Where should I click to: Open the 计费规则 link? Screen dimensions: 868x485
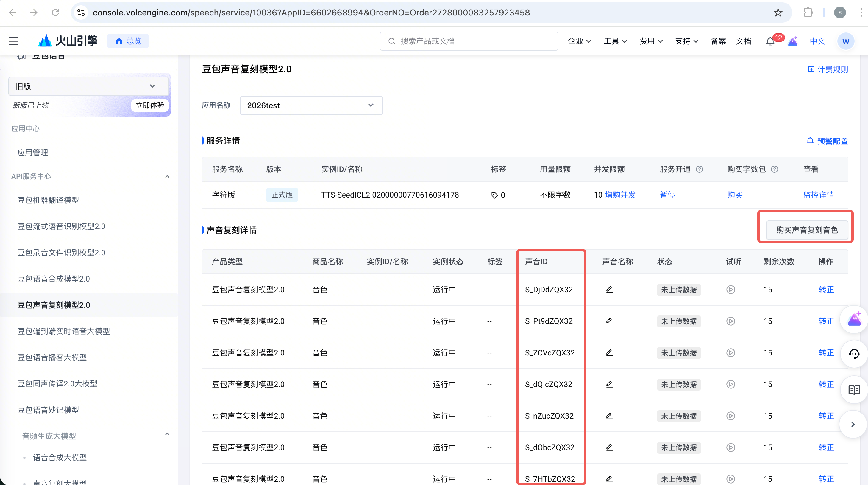(x=828, y=69)
